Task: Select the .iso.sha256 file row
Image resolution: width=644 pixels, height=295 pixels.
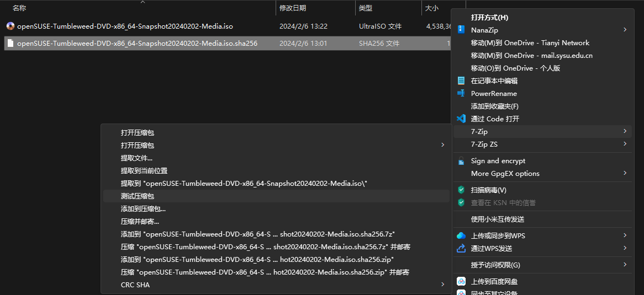Action: click(137, 43)
